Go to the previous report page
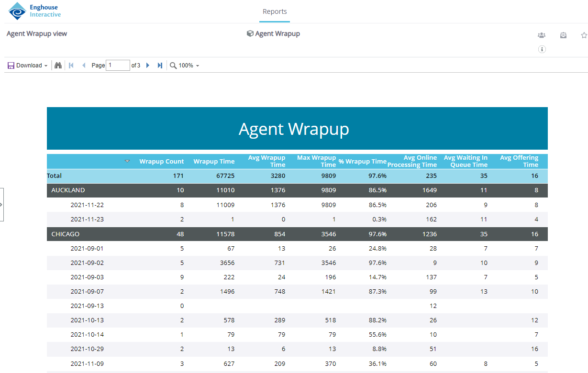Image resolution: width=588 pixels, height=373 pixels. coord(83,65)
